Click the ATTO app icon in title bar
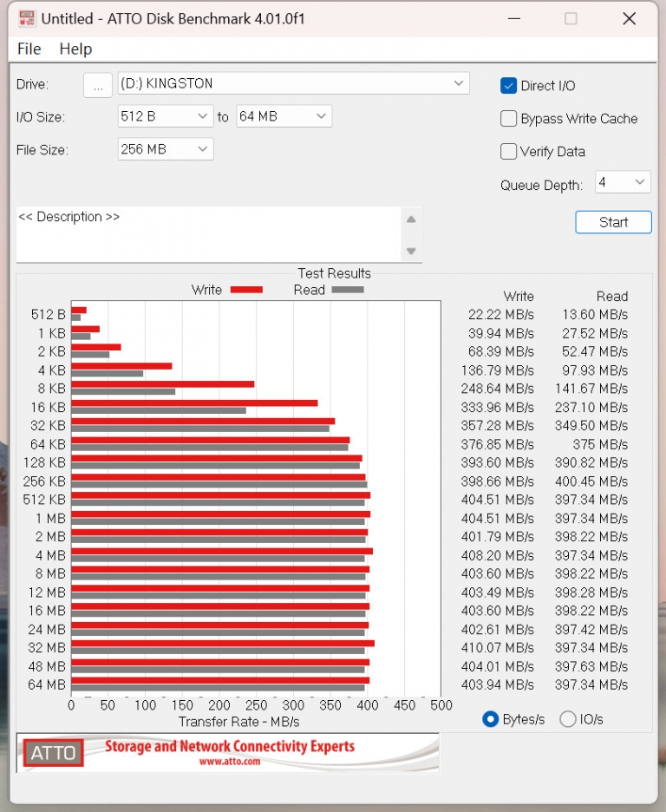Screen dimensions: 666x812 click(26, 18)
